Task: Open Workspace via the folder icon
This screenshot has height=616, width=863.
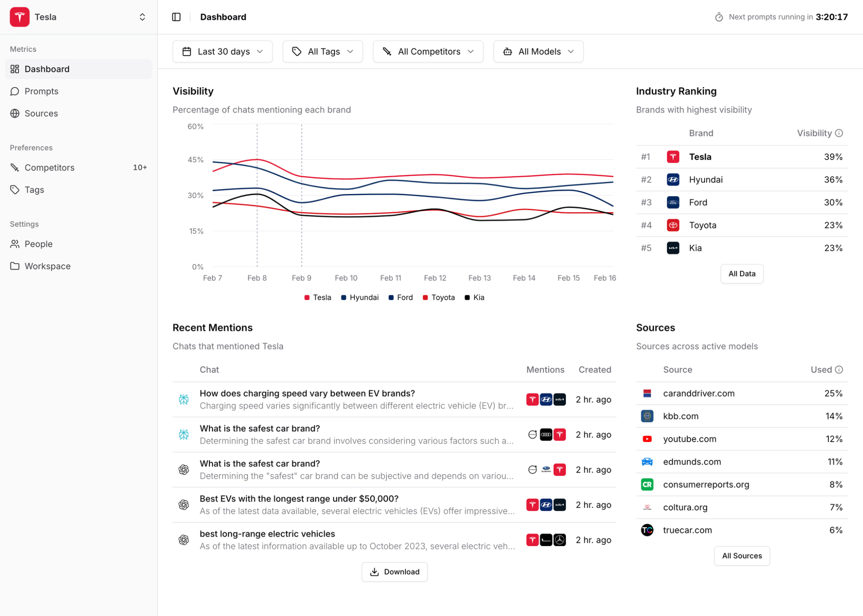Action: tap(15, 266)
